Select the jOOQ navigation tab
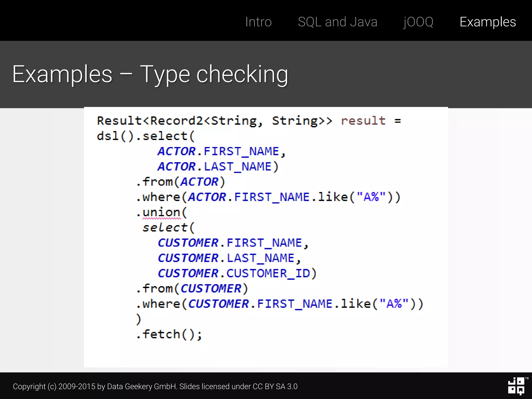The height and width of the screenshot is (399, 532). point(418,22)
